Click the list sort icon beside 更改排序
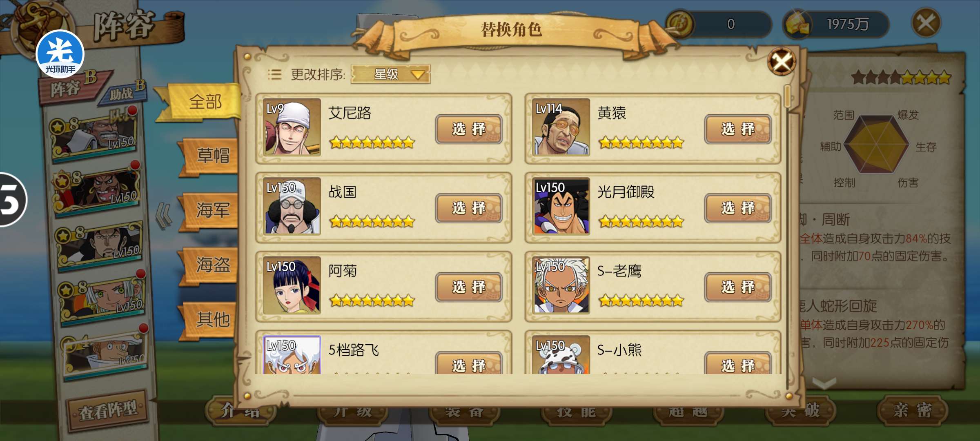This screenshot has width=980, height=441. click(274, 74)
